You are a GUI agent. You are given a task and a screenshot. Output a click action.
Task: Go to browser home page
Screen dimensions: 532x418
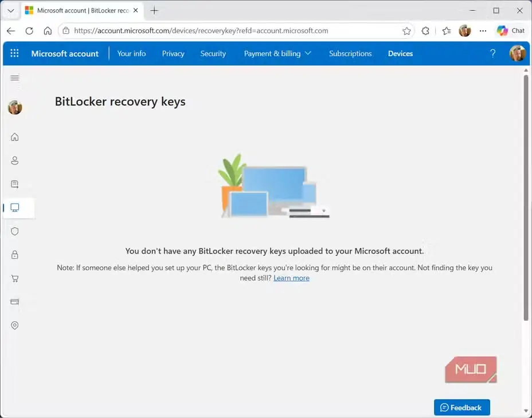pos(48,31)
